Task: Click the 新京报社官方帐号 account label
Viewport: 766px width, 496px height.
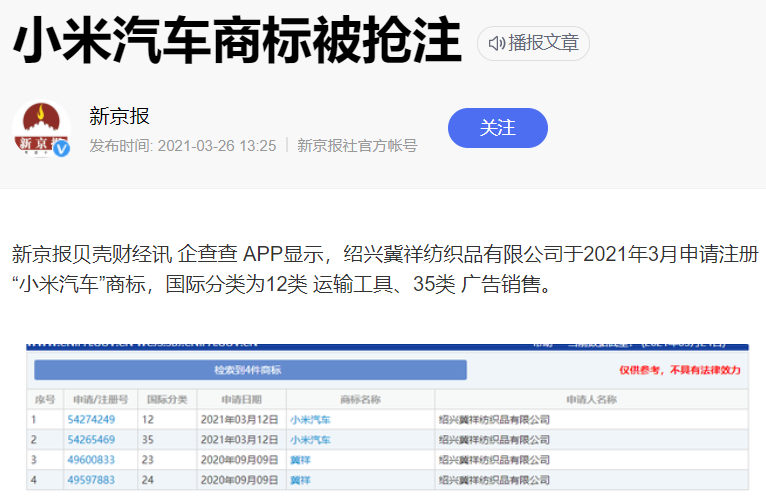Action: [x=357, y=145]
